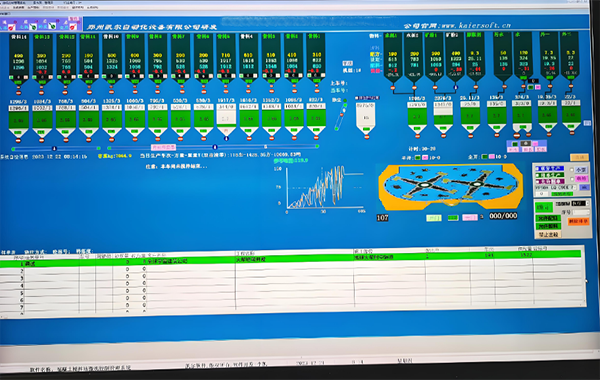Click the red valve under cement weighing hopper
This screenshot has height=380, width=600.
coord(417,136)
